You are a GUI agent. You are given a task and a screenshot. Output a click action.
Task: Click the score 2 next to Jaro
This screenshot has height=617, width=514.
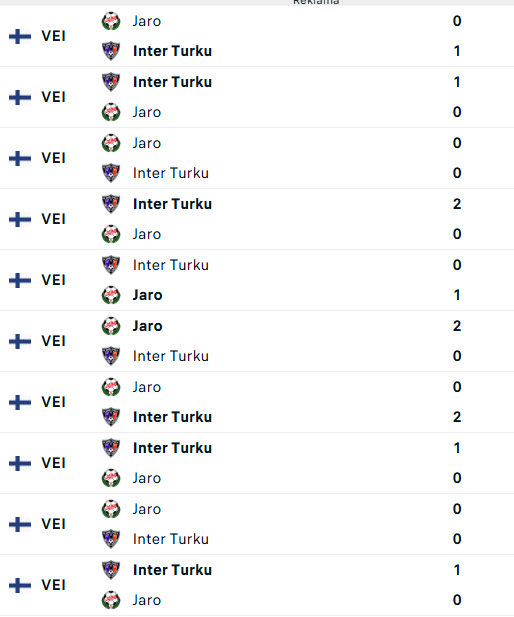click(x=457, y=326)
